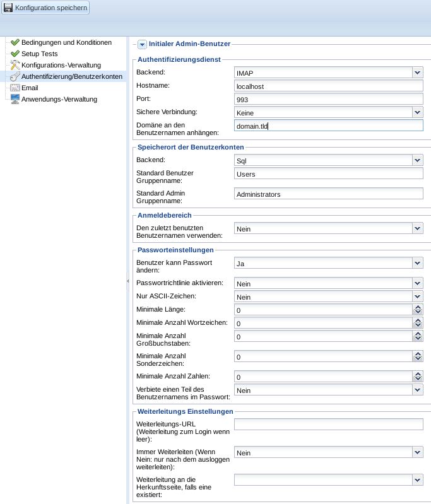Click the green checkmark beside Bedingungen und Konditionen
Screen dimensions: 431x504
tap(15, 42)
